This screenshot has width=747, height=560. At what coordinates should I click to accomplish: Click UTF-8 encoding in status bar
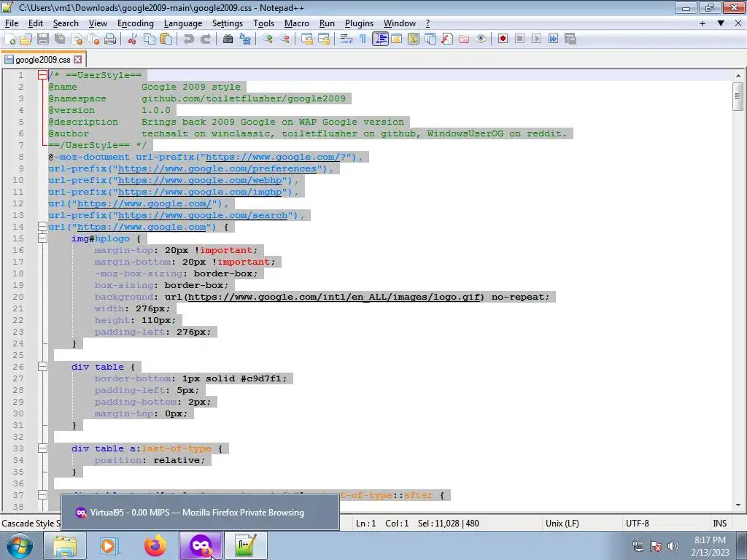tap(638, 524)
